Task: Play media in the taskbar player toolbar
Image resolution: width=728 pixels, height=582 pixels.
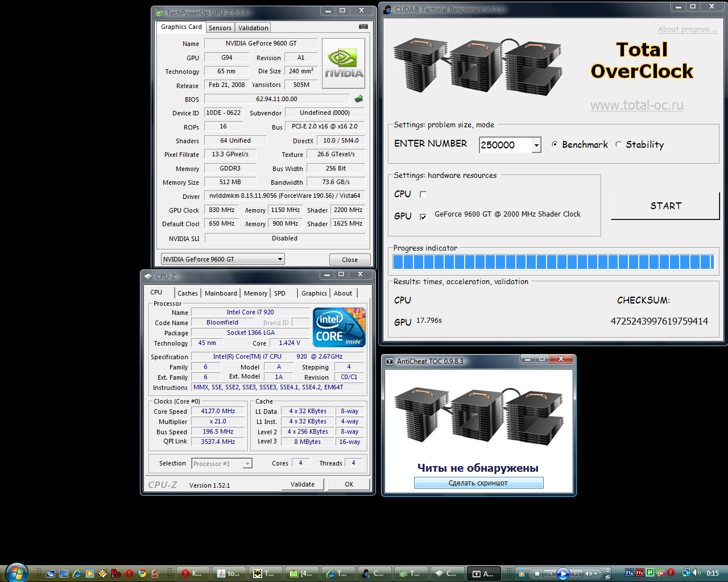Action: (563, 573)
